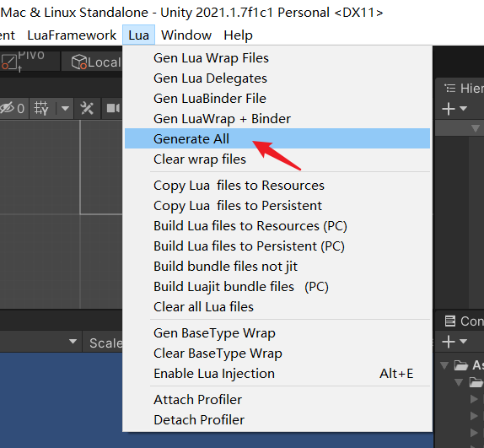Open component editor tools icon
The width and height of the screenshot is (484, 448).
tap(87, 108)
